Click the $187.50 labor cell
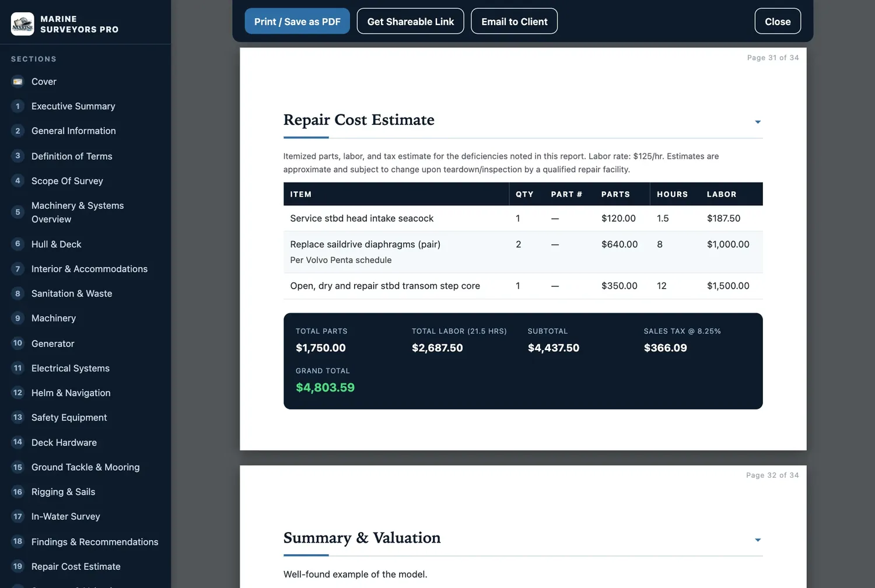Image resolution: width=875 pixels, height=588 pixels. (x=723, y=218)
